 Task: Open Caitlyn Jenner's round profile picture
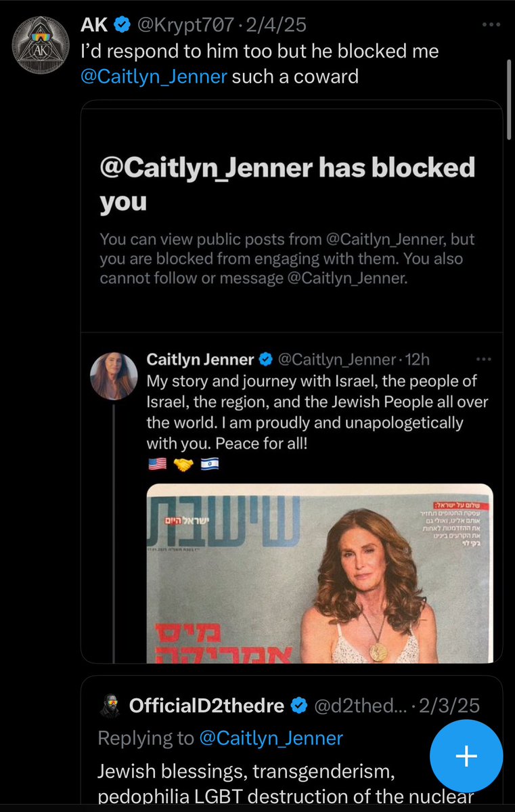(115, 377)
